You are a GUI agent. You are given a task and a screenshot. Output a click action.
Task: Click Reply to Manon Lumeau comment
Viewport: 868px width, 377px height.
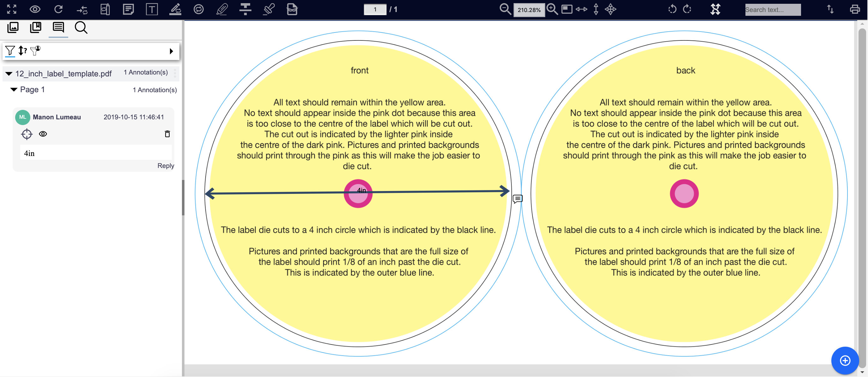166,165
